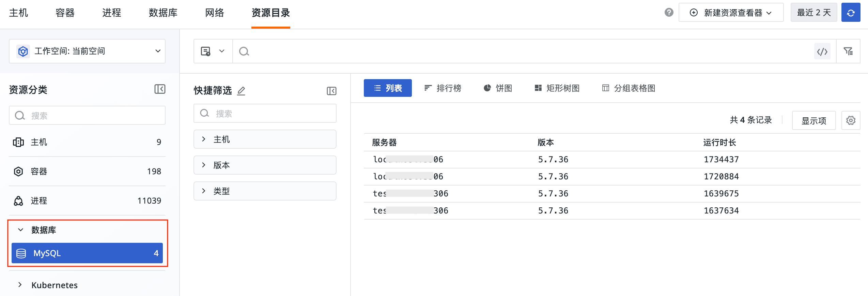Screen dimensions: 868x296
Task: Open the 最近 2 天 time range
Action: pyautogui.click(x=813, y=13)
